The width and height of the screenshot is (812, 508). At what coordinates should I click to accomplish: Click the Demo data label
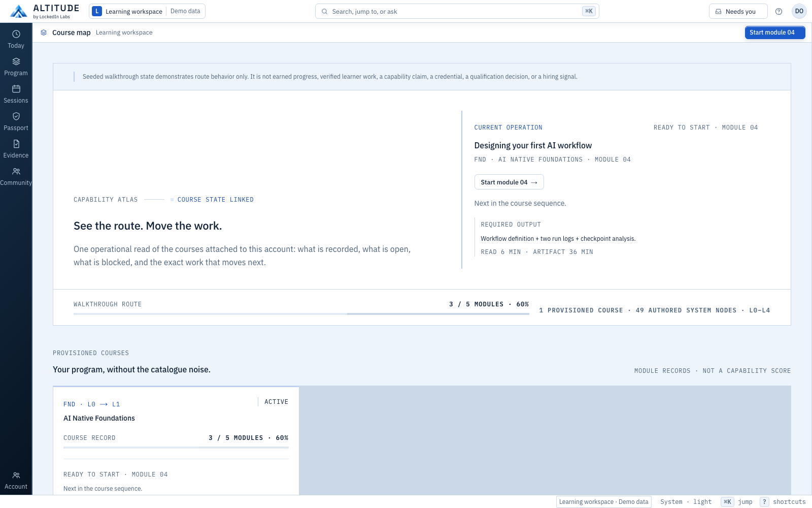(185, 11)
